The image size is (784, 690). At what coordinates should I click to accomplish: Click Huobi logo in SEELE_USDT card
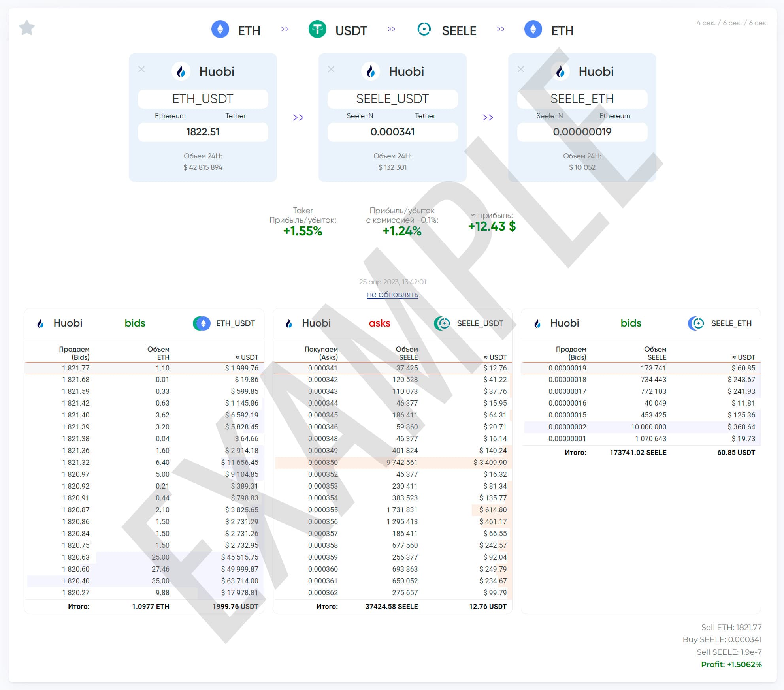[x=371, y=71]
